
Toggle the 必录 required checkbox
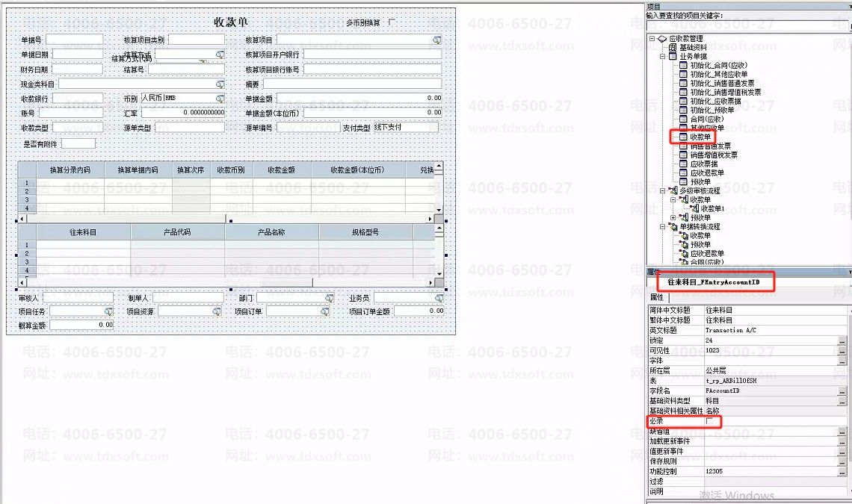pyautogui.click(x=709, y=422)
